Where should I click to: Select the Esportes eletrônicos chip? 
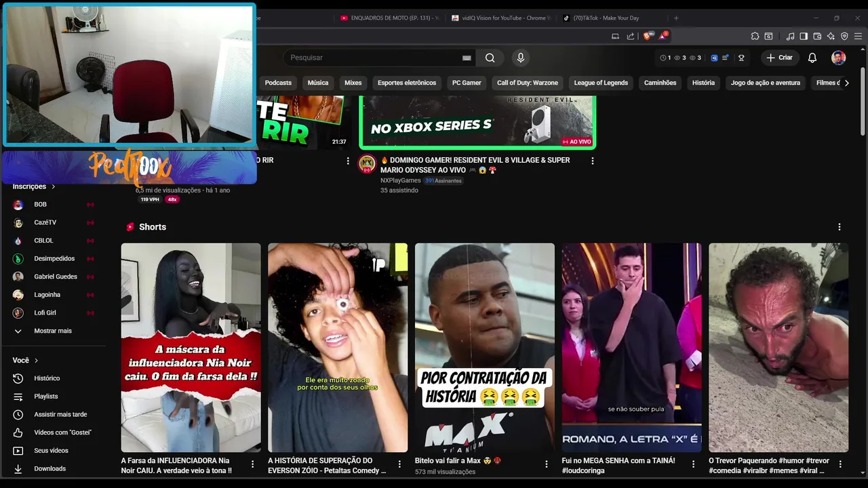pos(407,83)
